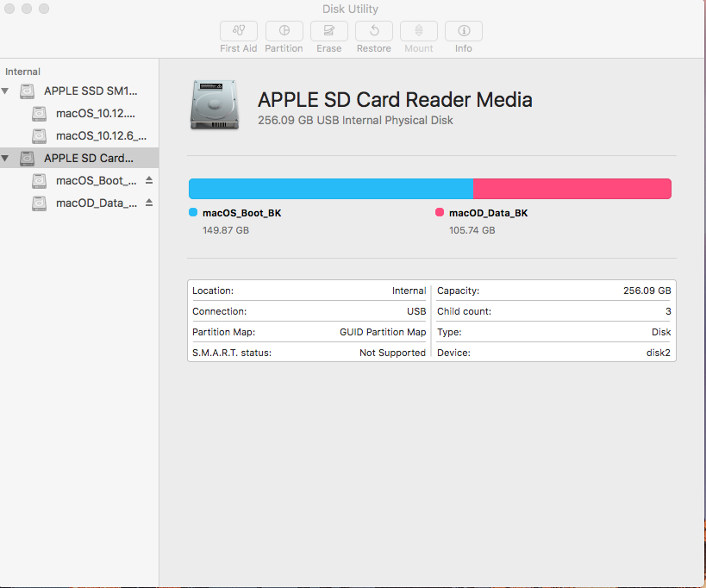Click the Internal sidebar section header
Screen dimensions: 706x588
(22, 72)
